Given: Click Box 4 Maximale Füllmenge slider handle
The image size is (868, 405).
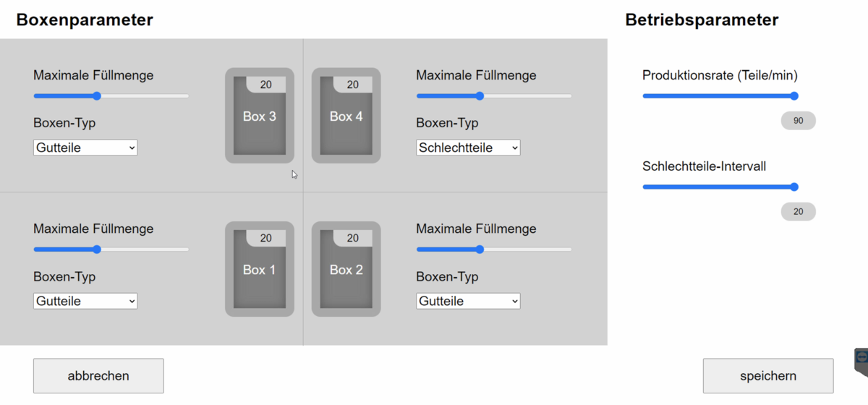Looking at the screenshot, I should tap(480, 96).
